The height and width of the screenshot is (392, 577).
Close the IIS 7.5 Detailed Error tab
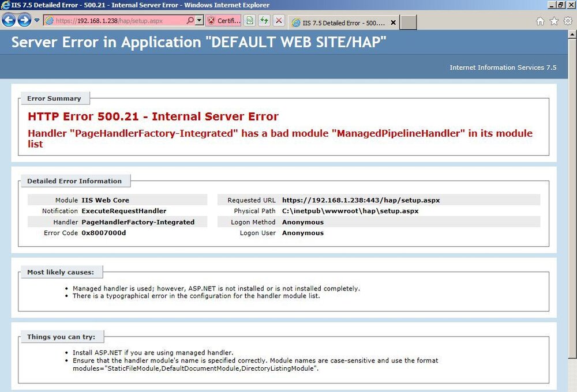tap(393, 23)
